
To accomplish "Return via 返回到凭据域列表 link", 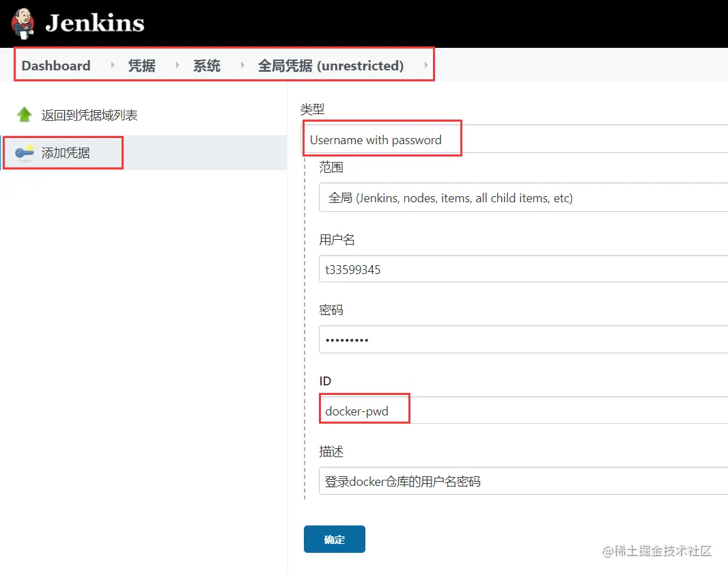I will 89,115.
